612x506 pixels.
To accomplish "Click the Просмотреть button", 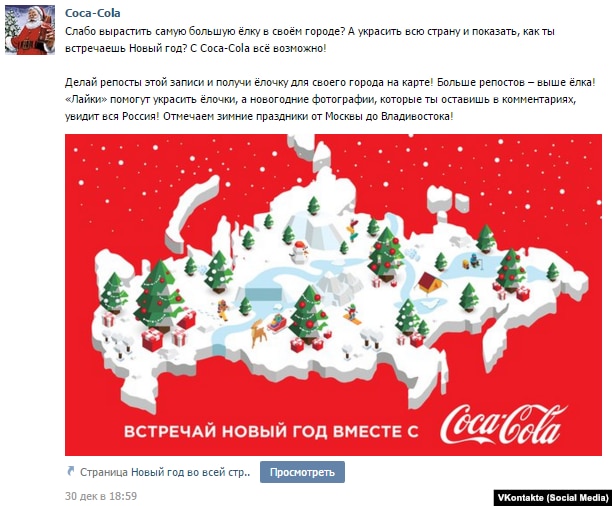I will (302, 472).
